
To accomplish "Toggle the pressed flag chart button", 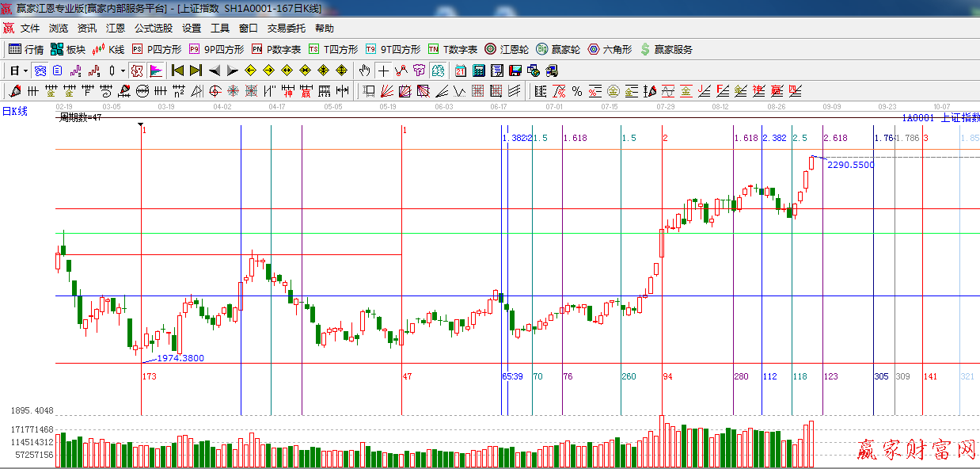I will pos(156,71).
